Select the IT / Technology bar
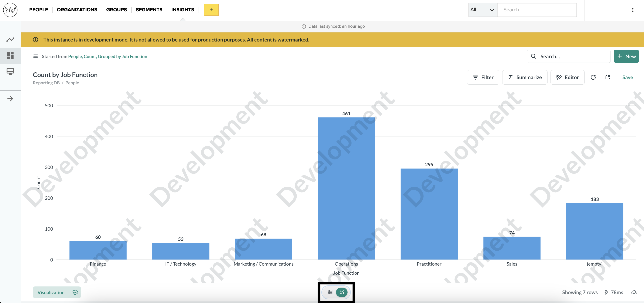 pyautogui.click(x=181, y=251)
